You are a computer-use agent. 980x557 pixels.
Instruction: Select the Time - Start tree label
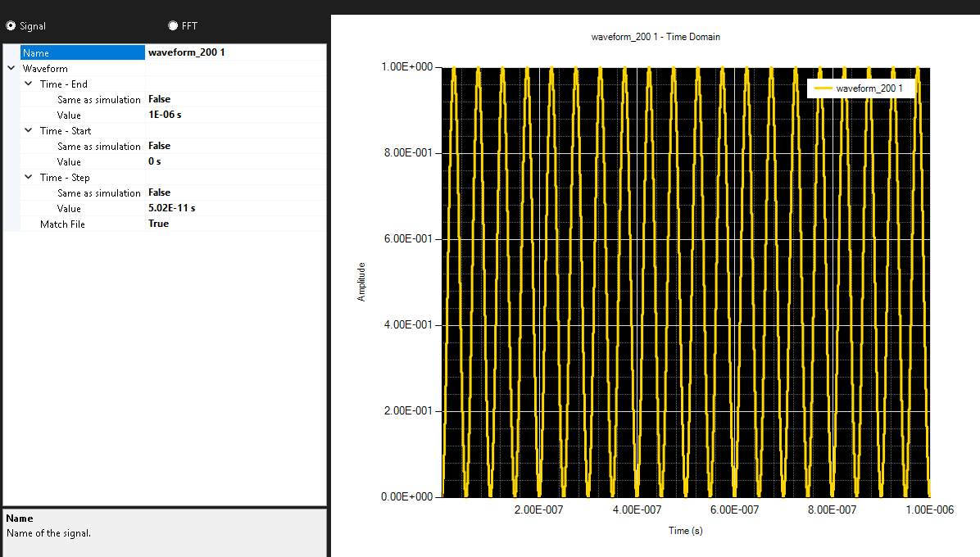click(66, 131)
